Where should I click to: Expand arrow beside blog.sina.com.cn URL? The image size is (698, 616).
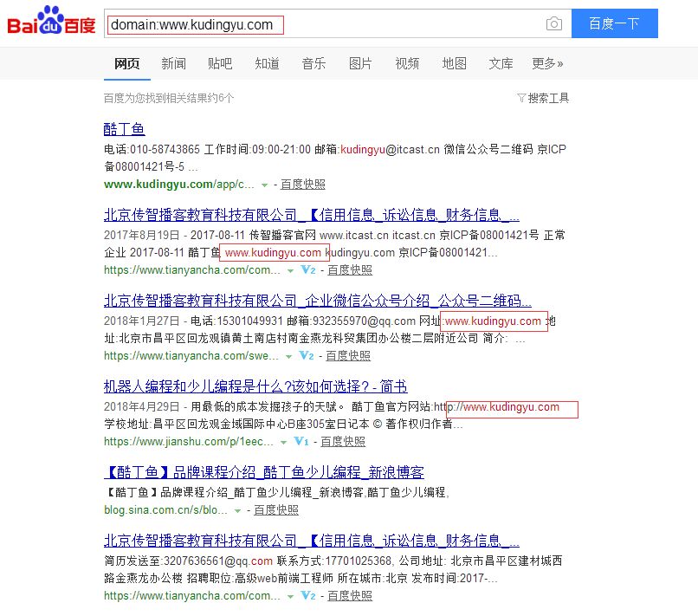[x=237, y=511]
